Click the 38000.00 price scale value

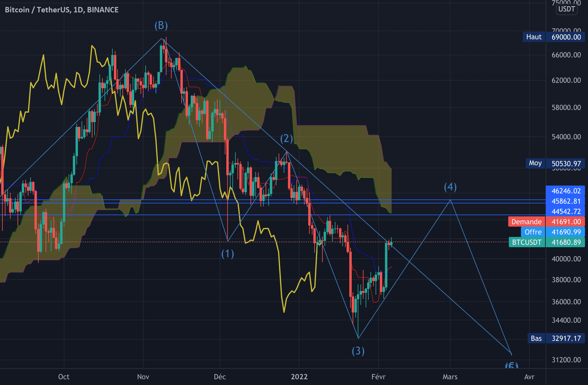click(566, 280)
